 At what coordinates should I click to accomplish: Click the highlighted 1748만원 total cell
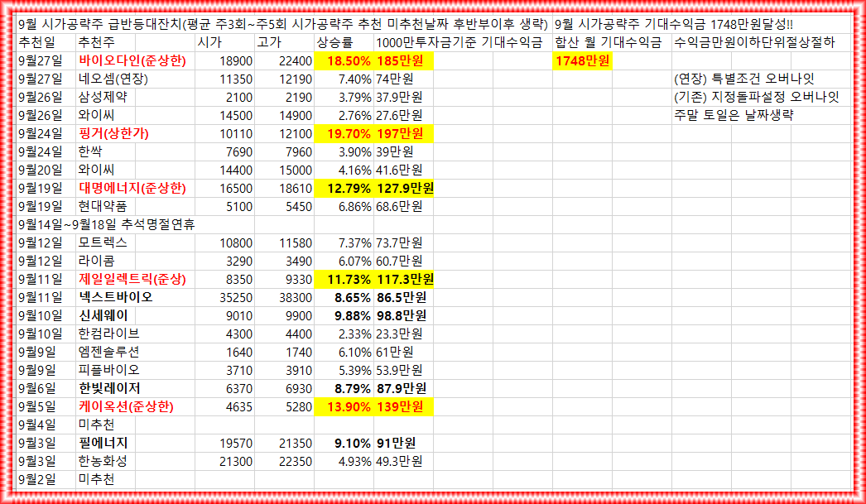[582, 61]
